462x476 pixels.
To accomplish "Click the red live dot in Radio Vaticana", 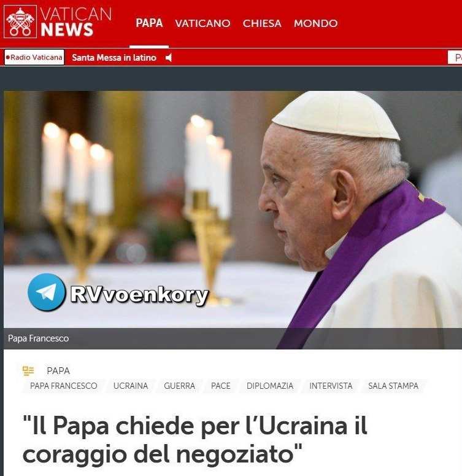I will [8, 57].
